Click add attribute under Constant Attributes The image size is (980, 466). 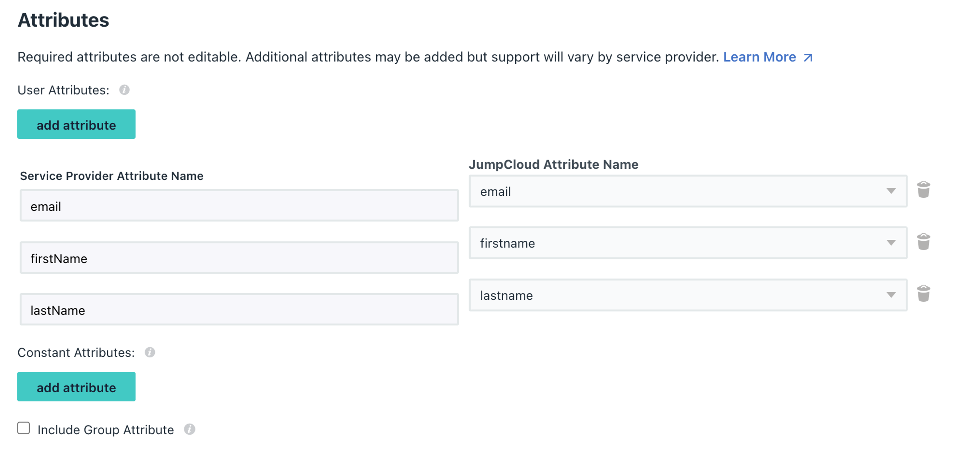pyautogui.click(x=76, y=387)
